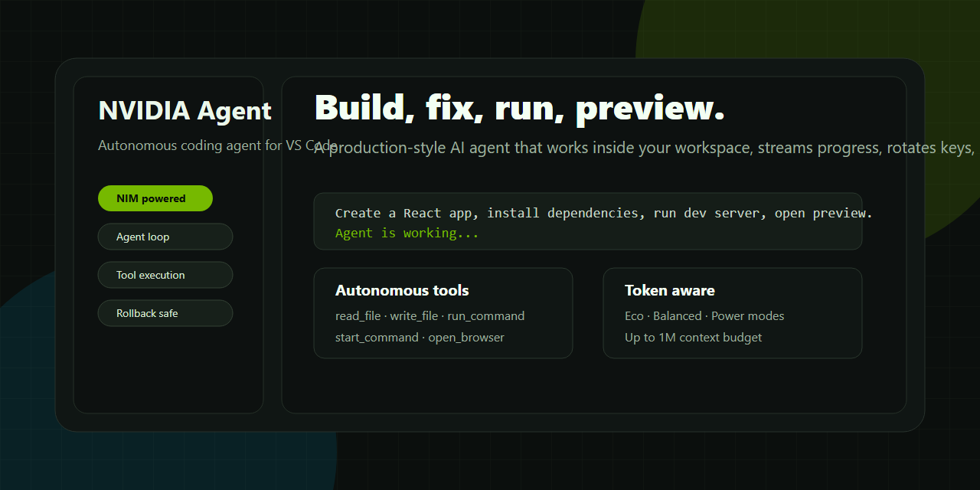Viewport: 980px width, 490px height.
Task: Click the 'Create a React app' prompt line
Action: coord(604,213)
